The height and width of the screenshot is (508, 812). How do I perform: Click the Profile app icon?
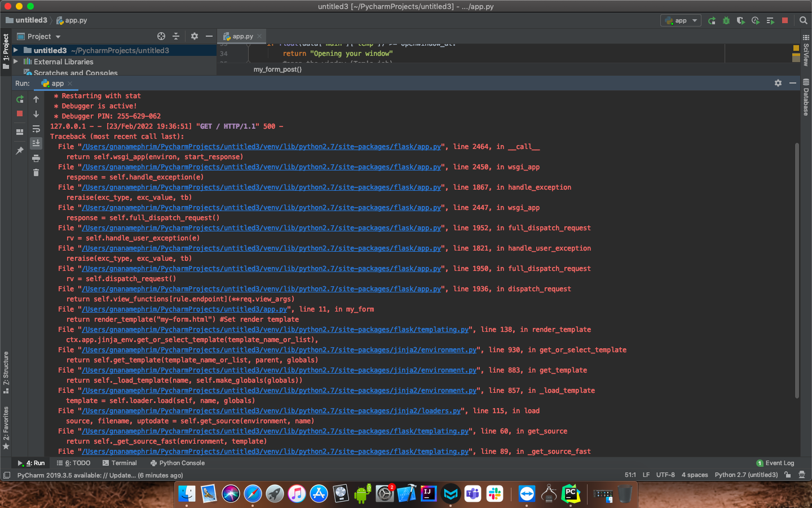pos(756,20)
